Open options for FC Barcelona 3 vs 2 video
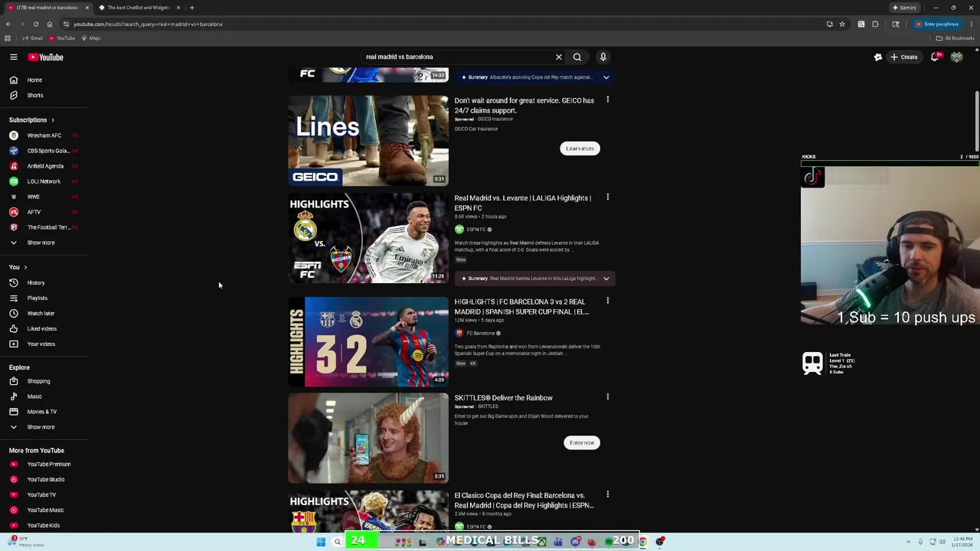Screen dimensions: 980x551 (608, 301)
